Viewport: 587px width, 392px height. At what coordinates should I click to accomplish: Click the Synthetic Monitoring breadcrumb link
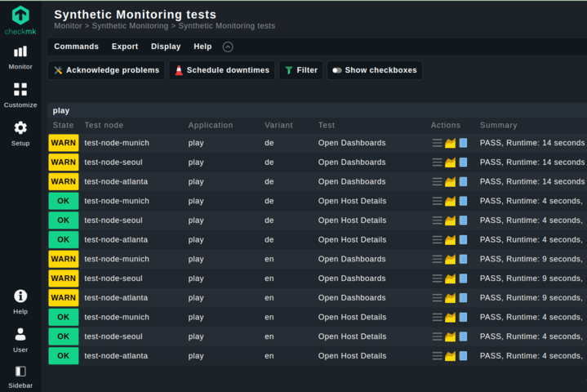coord(131,26)
